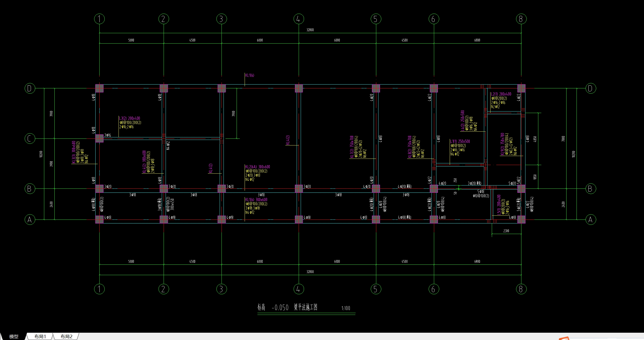Pick the standalone KL1(6) tag above axis D
This screenshot has height=340, width=644.
250,75
